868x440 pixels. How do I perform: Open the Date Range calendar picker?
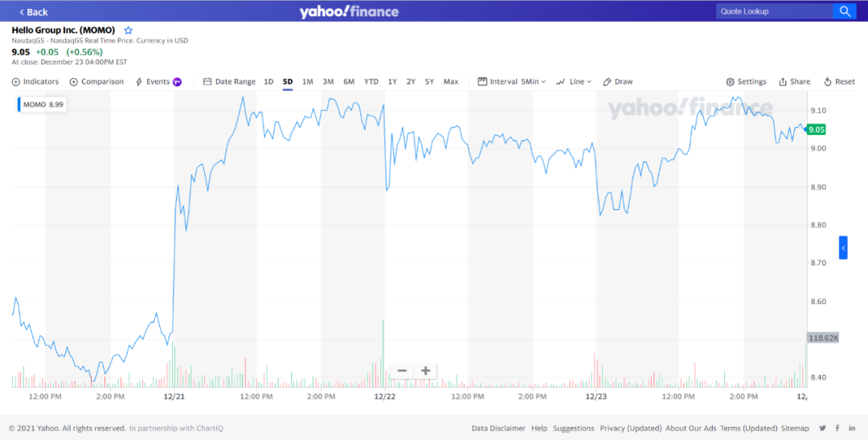[x=229, y=82]
